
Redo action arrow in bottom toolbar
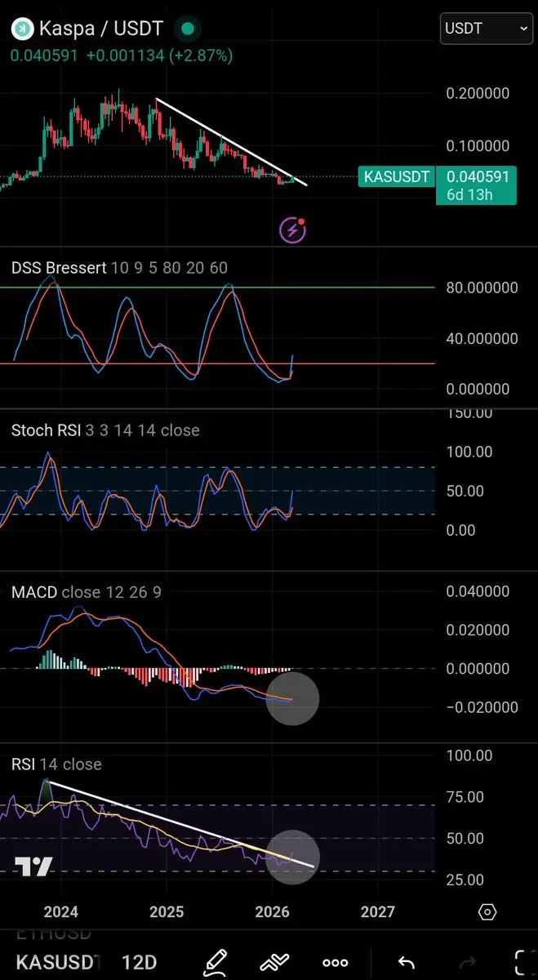point(465,963)
